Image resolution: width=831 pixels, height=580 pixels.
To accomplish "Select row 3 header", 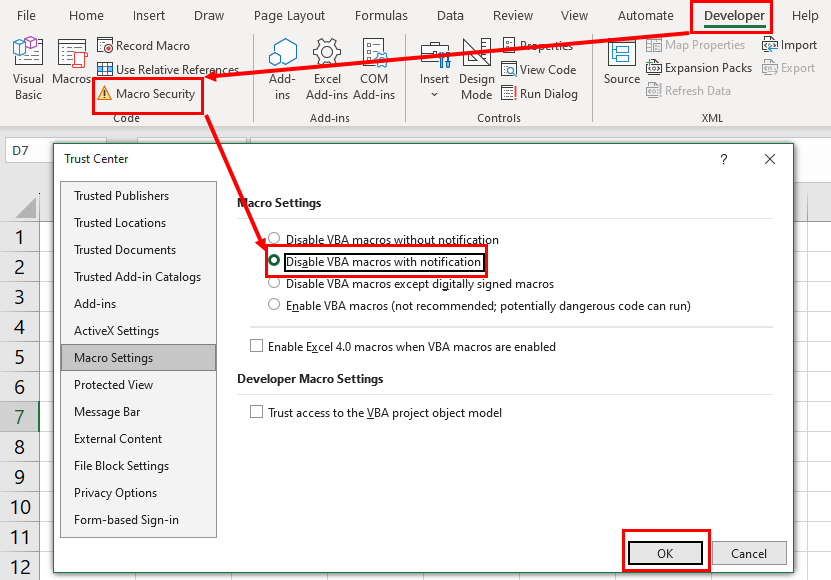I will tap(20, 297).
